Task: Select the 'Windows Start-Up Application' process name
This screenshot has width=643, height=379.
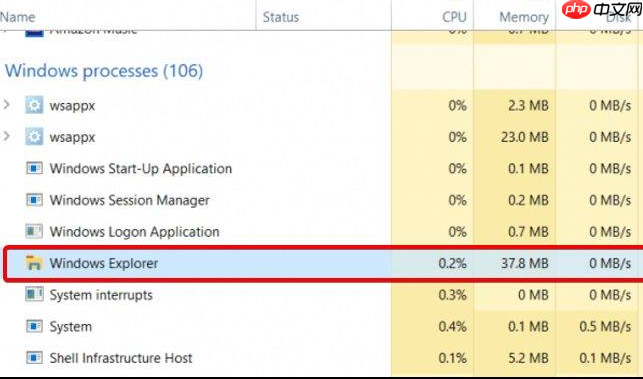Action: pyautogui.click(x=141, y=169)
